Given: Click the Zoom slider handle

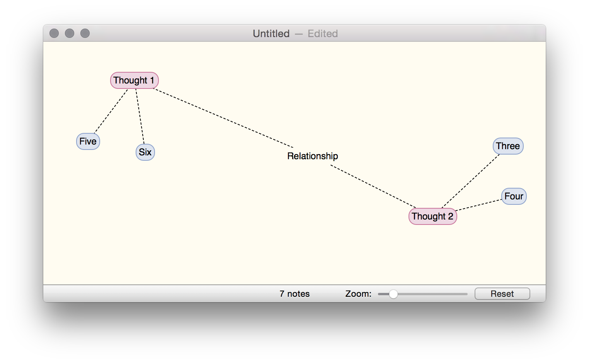Looking at the screenshot, I should click(x=393, y=294).
